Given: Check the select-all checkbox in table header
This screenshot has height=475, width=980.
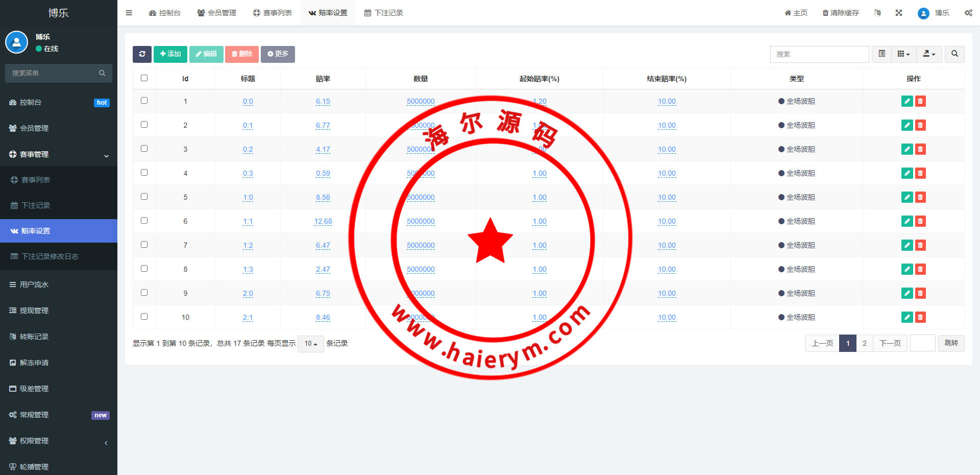Looking at the screenshot, I should [144, 78].
